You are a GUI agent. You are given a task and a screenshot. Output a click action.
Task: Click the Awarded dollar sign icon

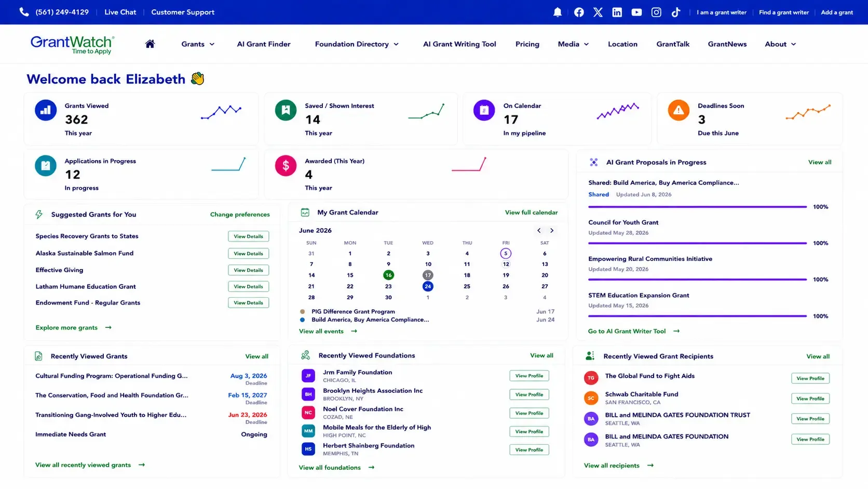click(x=286, y=166)
